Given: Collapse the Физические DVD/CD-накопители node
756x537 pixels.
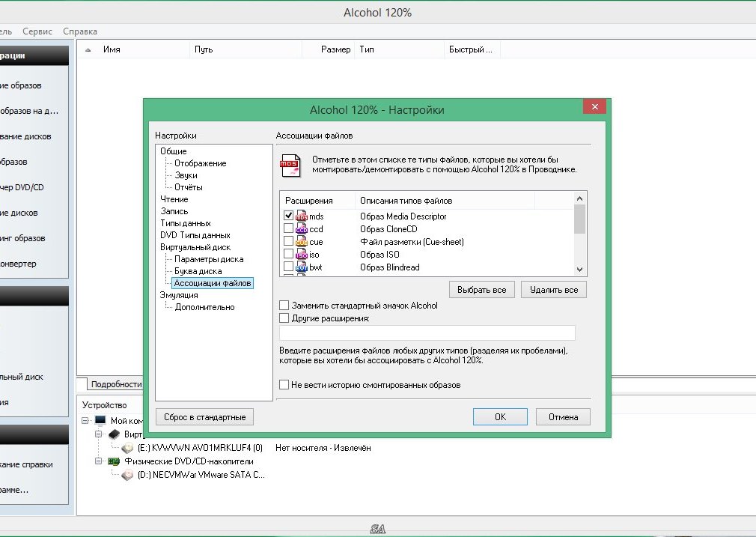Looking at the screenshot, I should click(98, 461).
